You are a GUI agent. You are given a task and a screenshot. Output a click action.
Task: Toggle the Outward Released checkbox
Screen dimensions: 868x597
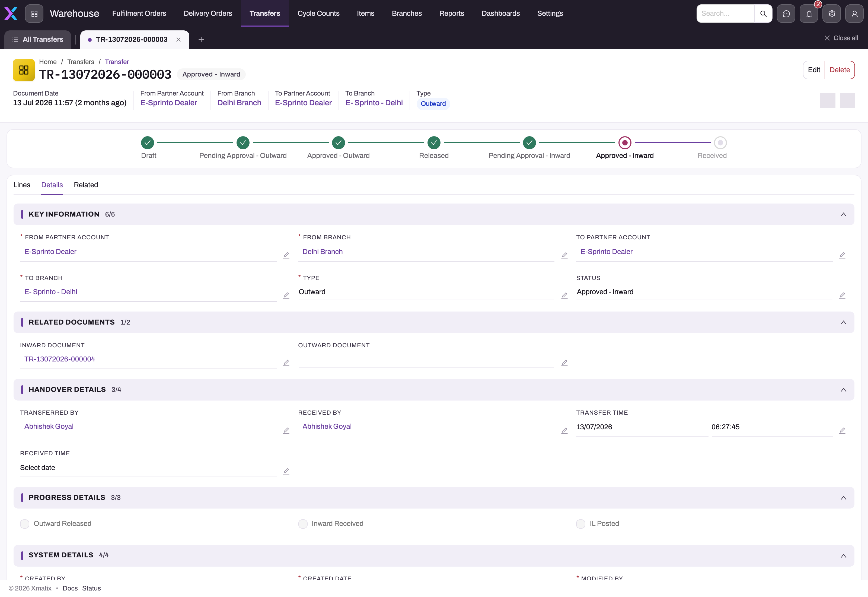[x=25, y=524]
